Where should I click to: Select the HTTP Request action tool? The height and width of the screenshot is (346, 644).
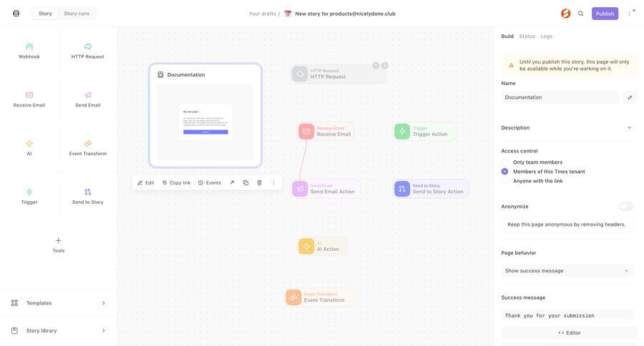(87, 51)
